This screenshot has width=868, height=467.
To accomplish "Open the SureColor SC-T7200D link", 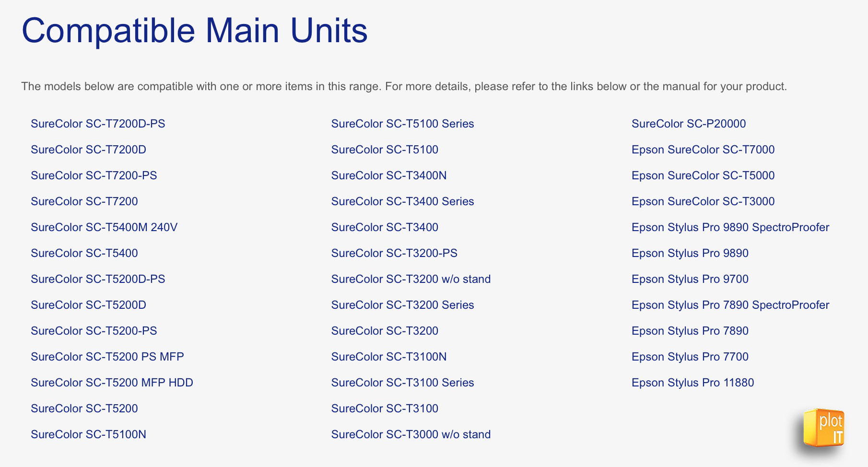I will tap(88, 150).
